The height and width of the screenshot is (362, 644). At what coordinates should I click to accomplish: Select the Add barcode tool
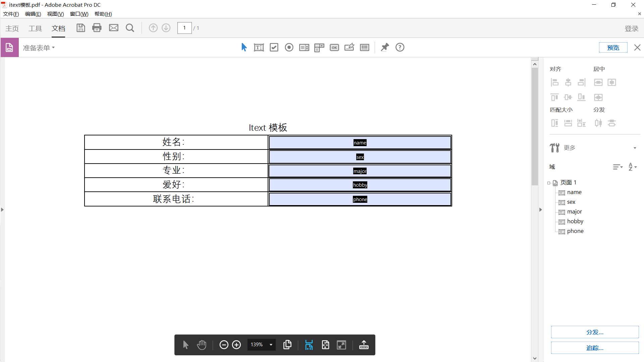364,48
